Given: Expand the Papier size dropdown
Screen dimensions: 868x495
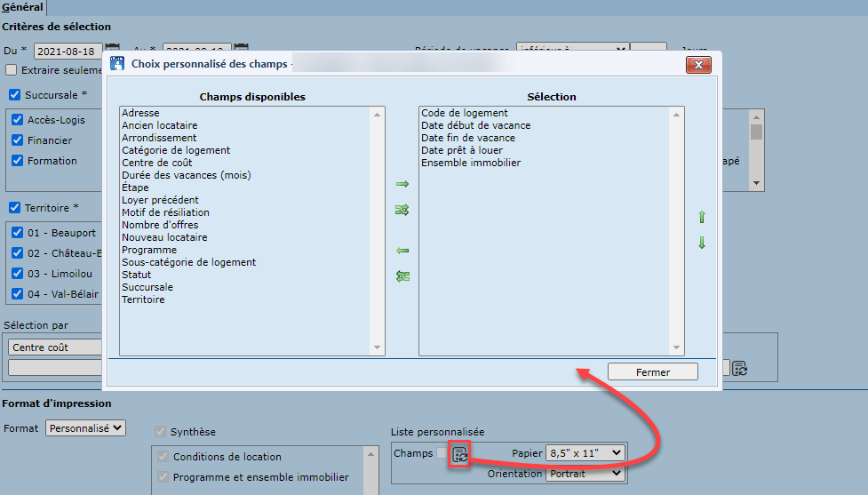Looking at the screenshot, I should [x=586, y=453].
